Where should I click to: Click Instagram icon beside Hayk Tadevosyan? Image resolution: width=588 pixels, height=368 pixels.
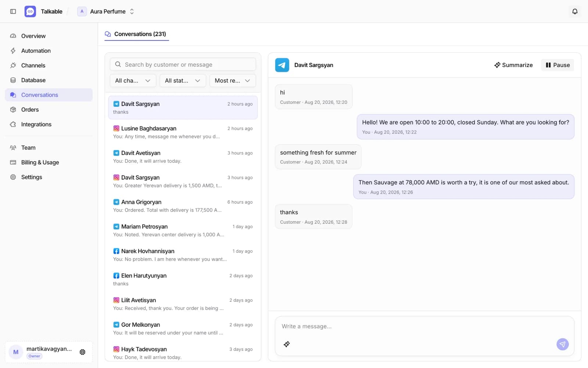point(116,349)
